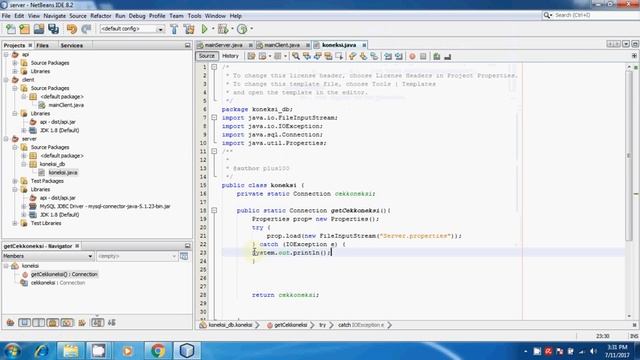The image size is (640, 360).
Task: Select MySQL JDBC Driver library entry
Action: pyautogui.click(x=104, y=206)
